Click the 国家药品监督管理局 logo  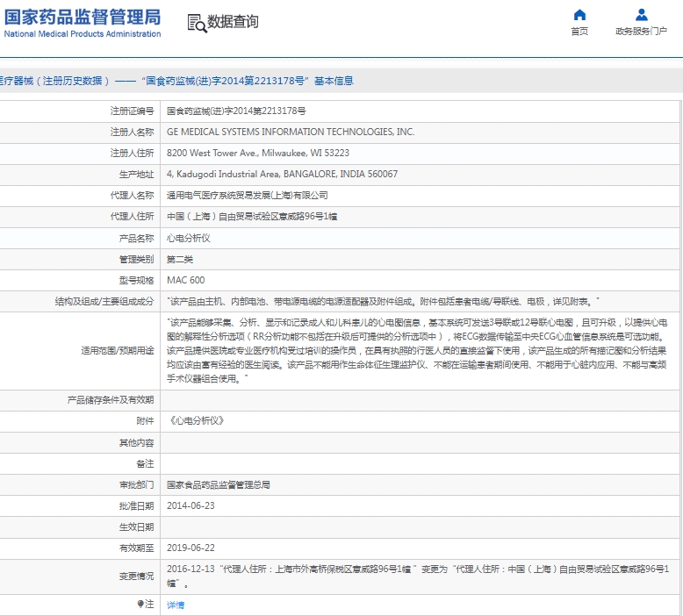pyautogui.click(x=83, y=18)
